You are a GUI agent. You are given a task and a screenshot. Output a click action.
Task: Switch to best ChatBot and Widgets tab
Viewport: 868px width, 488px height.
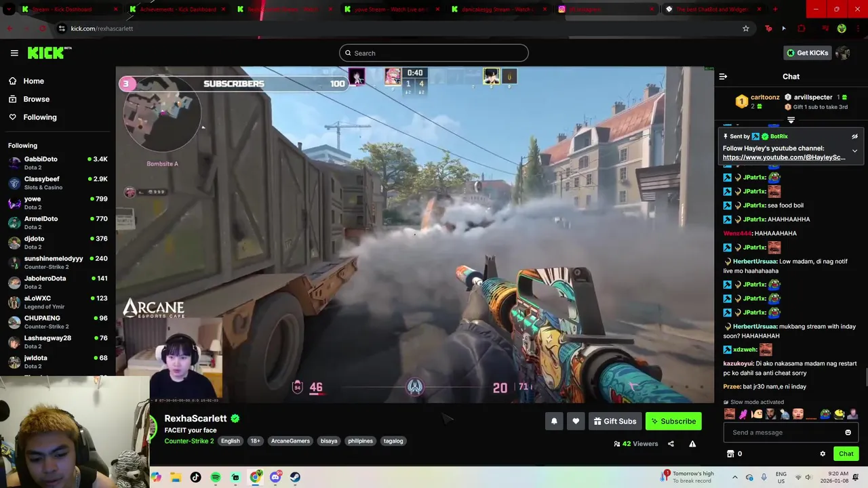[713, 9]
